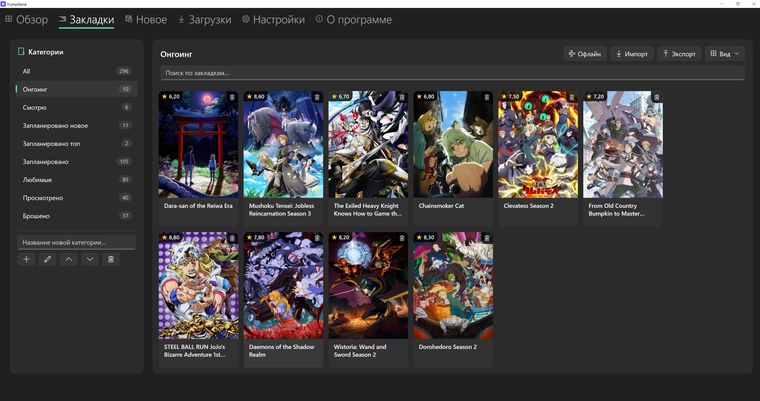This screenshot has height=401, width=760.
Task: Click the Dorohedoro Season 2 title text
Action: coord(447,347)
